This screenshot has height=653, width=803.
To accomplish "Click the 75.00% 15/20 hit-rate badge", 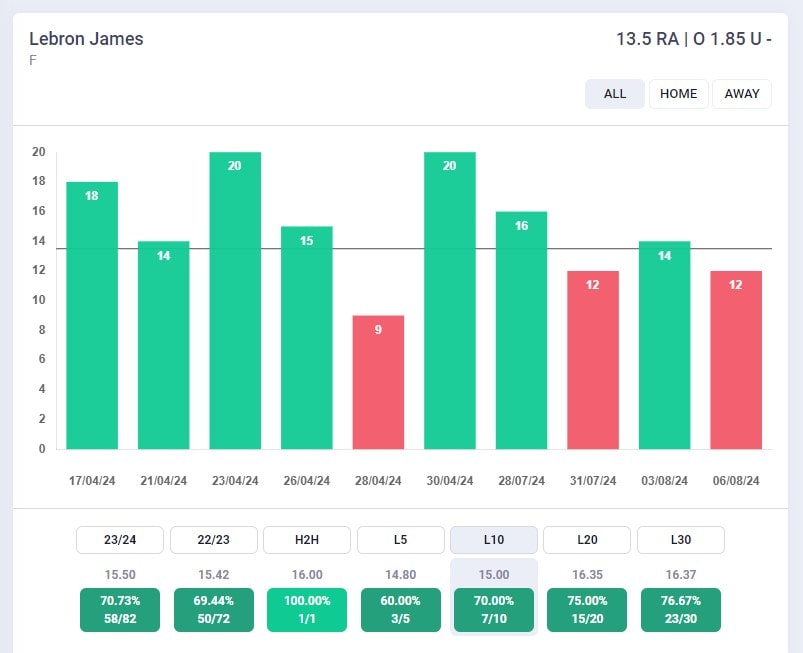I will tap(587, 609).
